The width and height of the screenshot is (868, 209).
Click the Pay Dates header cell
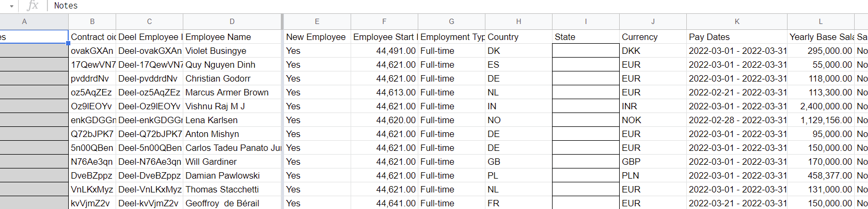[x=737, y=37]
